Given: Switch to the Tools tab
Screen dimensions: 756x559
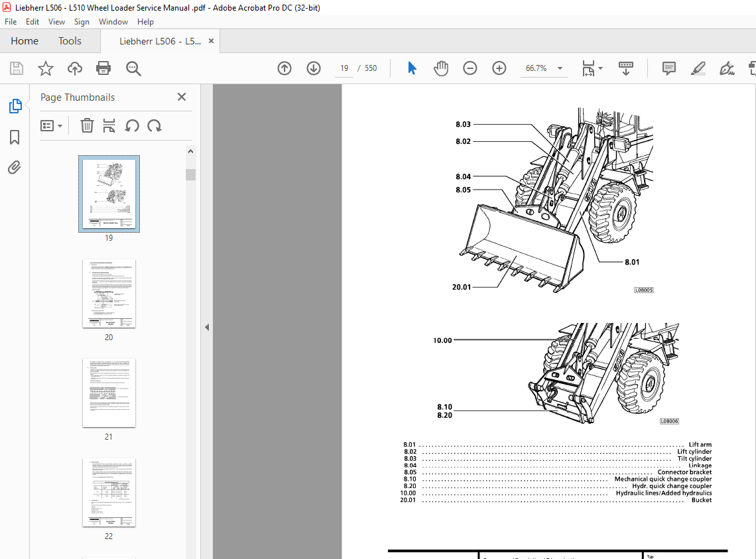Looking at the screenshot, I should [70, 41].
